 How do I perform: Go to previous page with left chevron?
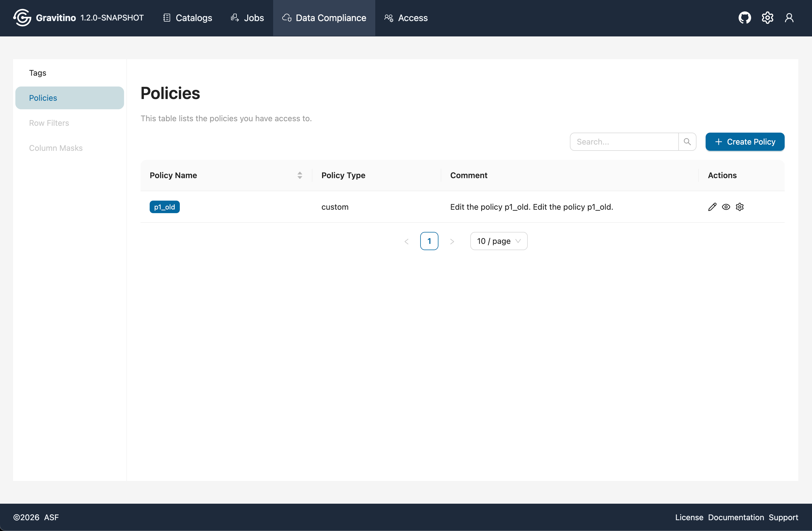click(x=406, y=241)
